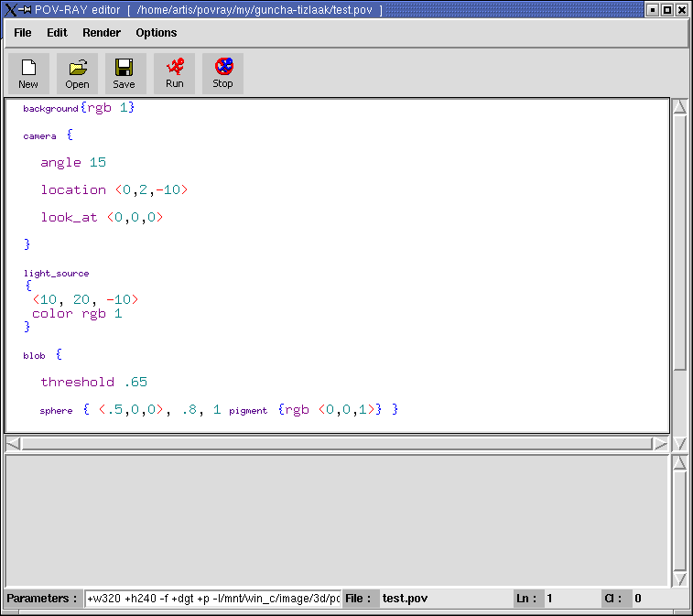Image resolution: width=693 pixels, height=616 pixels.
Task: Open the Render menu
Action: [102, 33]
